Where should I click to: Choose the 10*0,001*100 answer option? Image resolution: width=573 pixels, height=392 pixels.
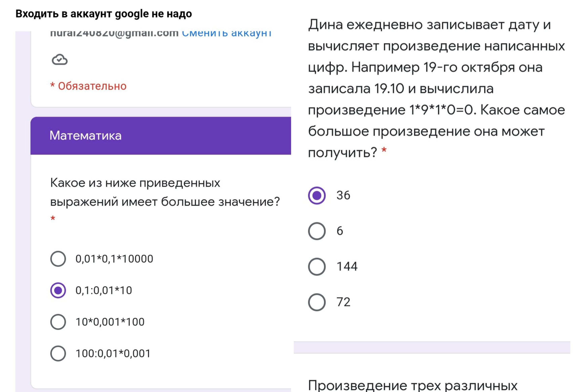58,322
